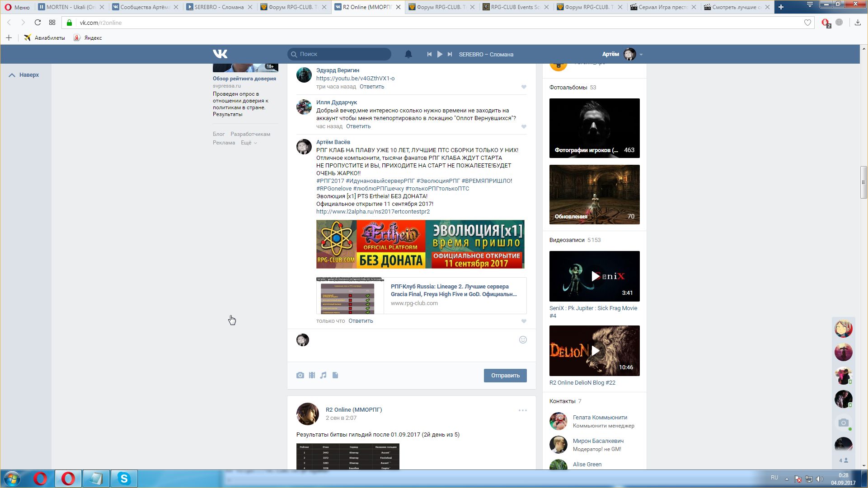Screen dimensions: 868x488
Task: Open the Авиабилеты bookmark
Action: [x=45, y=38]
